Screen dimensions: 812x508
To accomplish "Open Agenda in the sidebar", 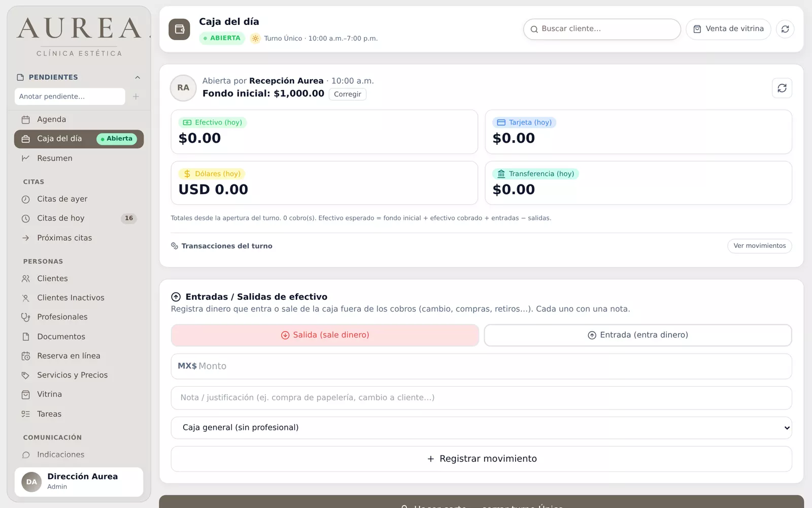I will point(79,119).
